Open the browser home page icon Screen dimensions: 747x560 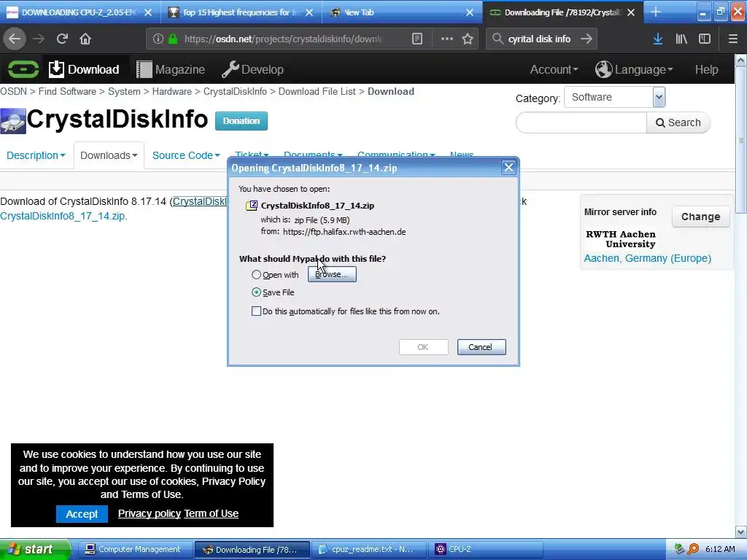coord(85,39)
